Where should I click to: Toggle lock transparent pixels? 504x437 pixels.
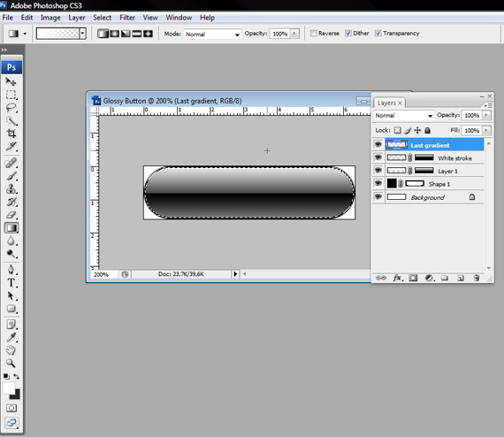click(398, 130)
